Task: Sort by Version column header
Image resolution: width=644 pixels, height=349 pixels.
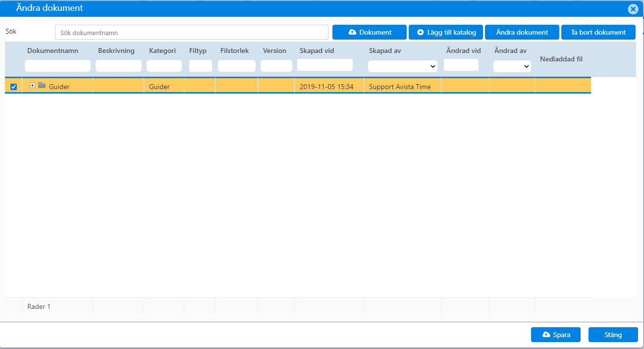Action: 274,50
